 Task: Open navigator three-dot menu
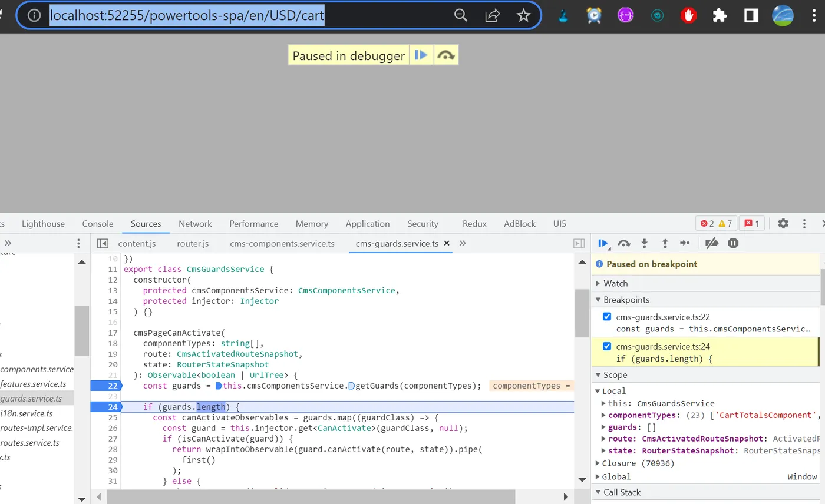[78, 243]
